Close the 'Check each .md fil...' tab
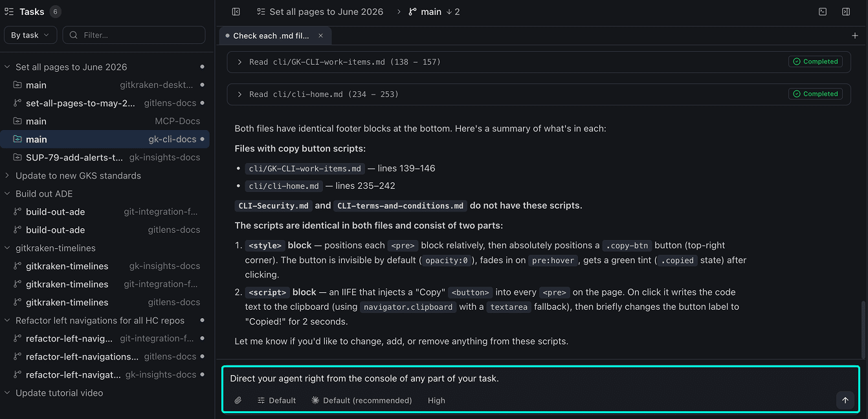 point(320,36)
